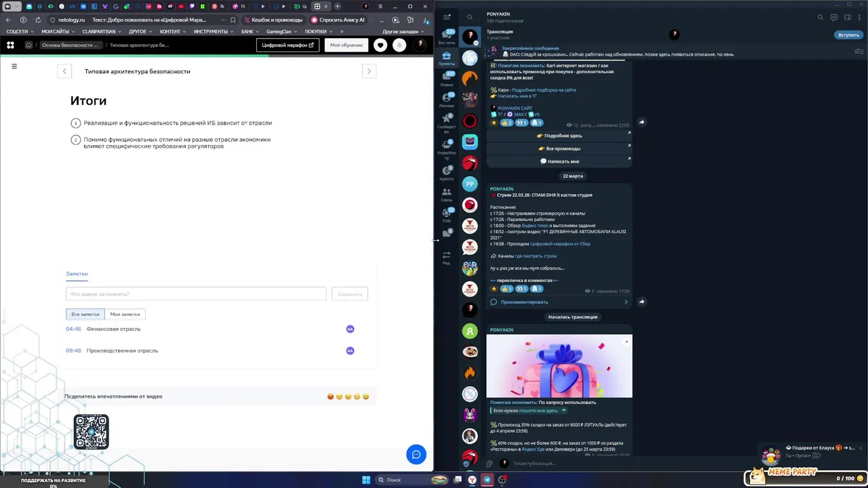Open Telegram main menu icon
This screenshot has width=868, height=488.
[447, 18]
